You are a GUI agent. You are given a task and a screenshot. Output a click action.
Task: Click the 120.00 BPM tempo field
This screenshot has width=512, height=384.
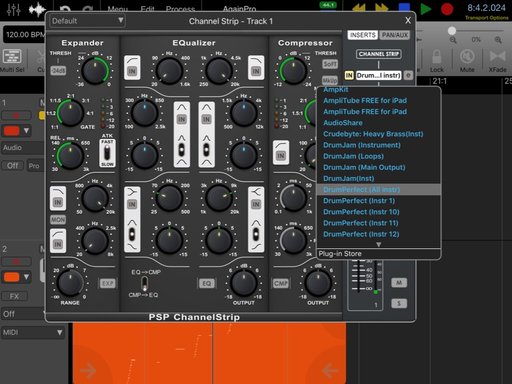coord(24,35)
